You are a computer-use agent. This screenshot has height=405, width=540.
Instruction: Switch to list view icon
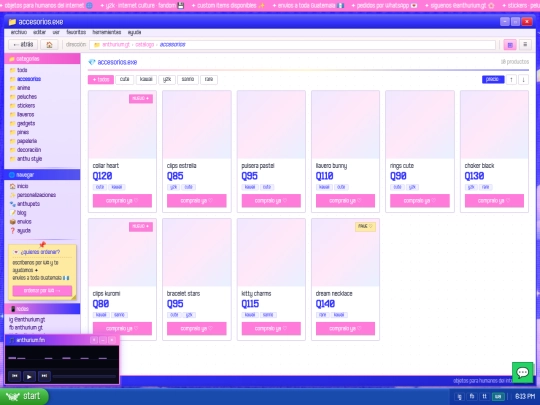pyautogui.click(x=525, y=45)
